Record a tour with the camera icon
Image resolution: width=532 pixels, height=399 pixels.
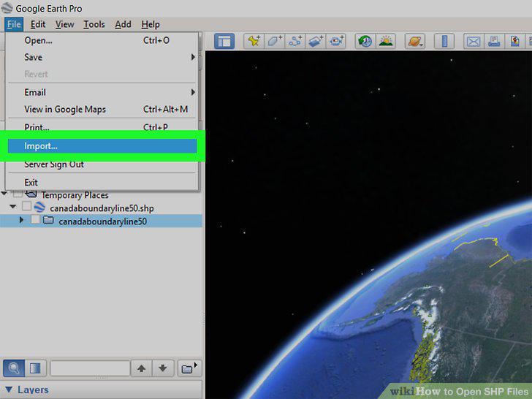(x=336, y=42)
